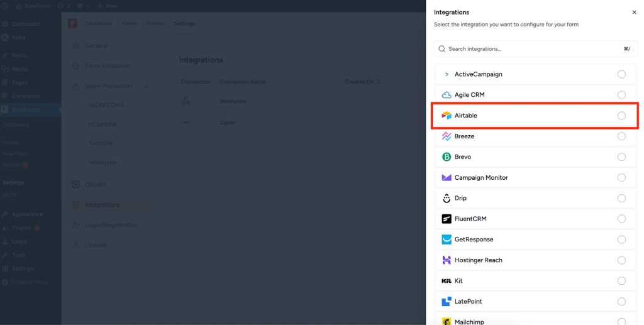Image resolution: width=644 pixels, height=325 pixels.
Task: Click the Breeze logo icon
Action: click(x=447, y=136)
